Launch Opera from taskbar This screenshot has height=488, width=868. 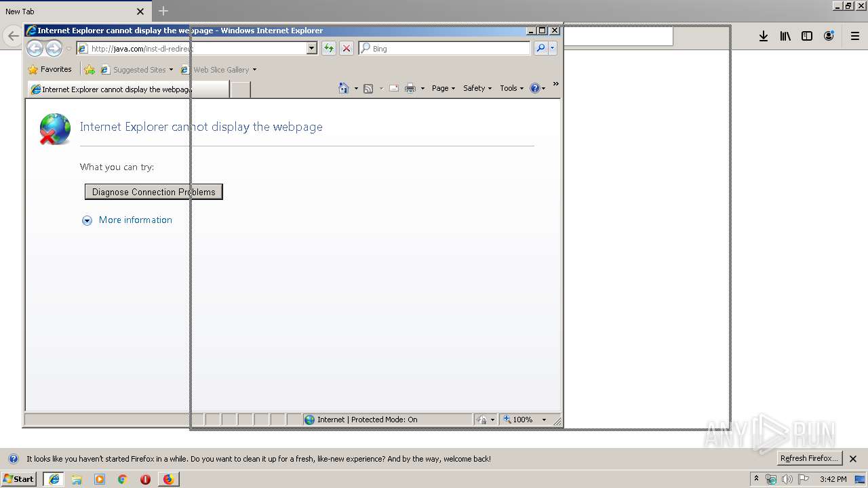click(x=145, y=479)
